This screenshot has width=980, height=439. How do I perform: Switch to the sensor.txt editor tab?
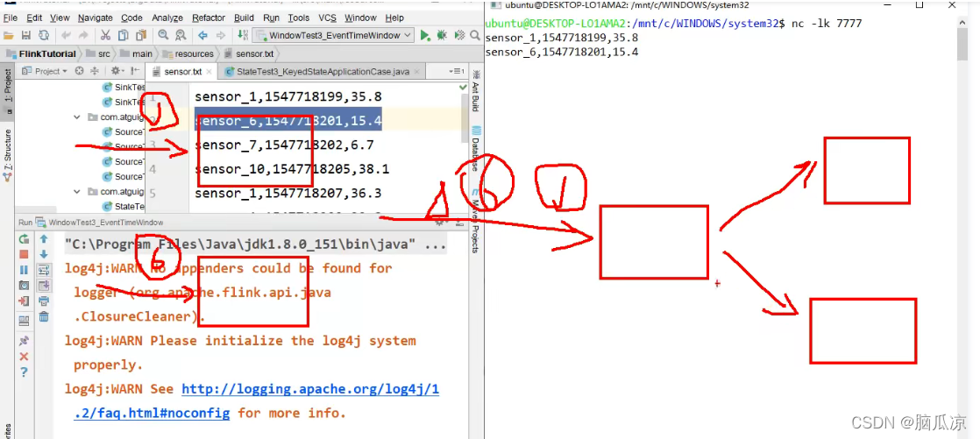coord(182,72)
